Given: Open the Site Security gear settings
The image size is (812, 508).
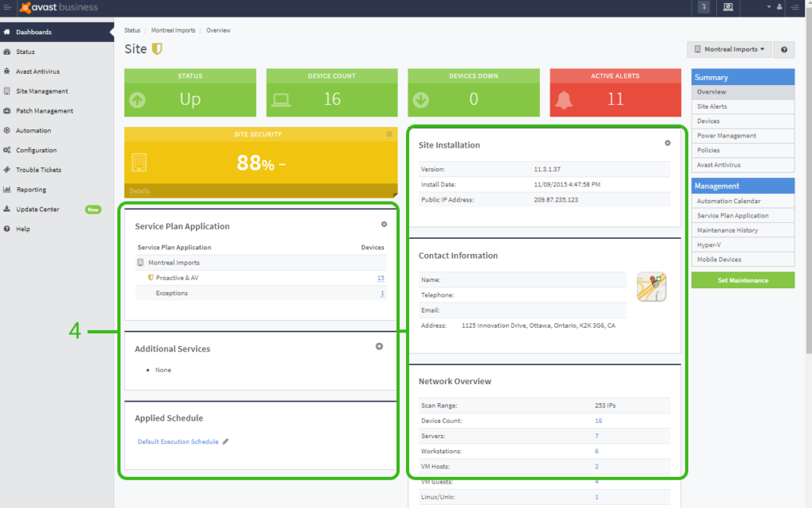Looking at the screenshot, I should 389,134.
